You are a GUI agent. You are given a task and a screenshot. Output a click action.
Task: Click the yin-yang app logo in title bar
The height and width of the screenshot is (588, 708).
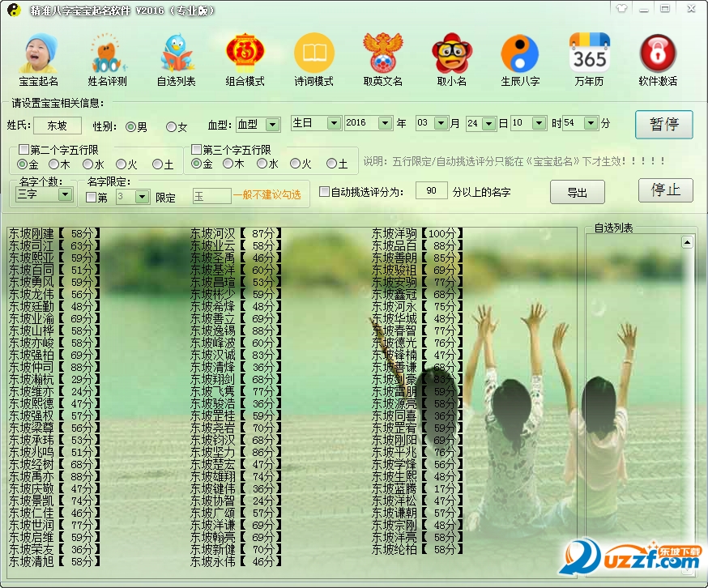point(14,10)
